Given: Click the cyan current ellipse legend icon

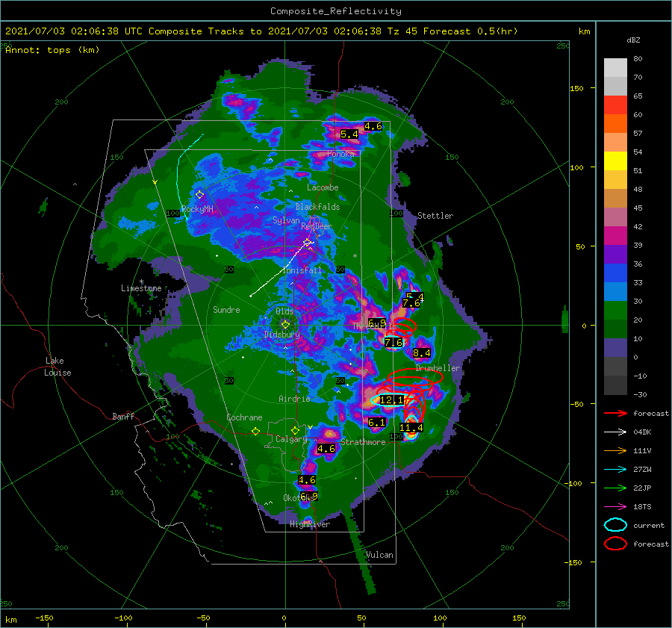Looking at the screenshot, I should click(x=615, y=525).
